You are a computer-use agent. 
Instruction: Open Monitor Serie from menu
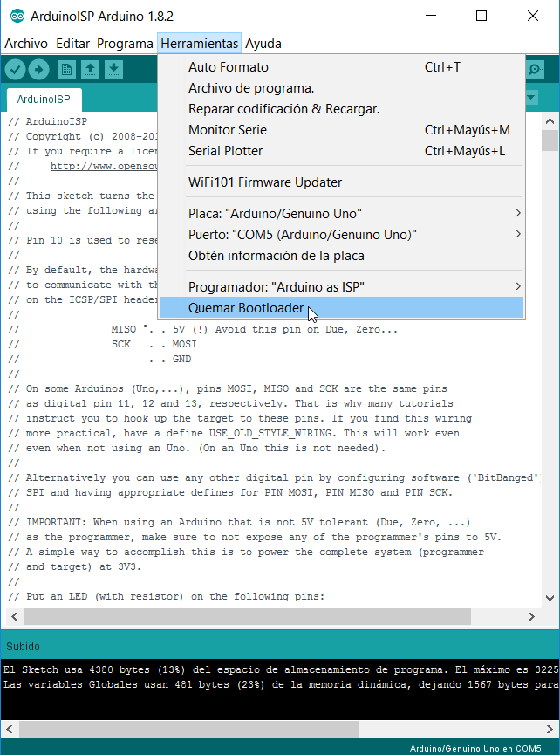click(341, 130)
